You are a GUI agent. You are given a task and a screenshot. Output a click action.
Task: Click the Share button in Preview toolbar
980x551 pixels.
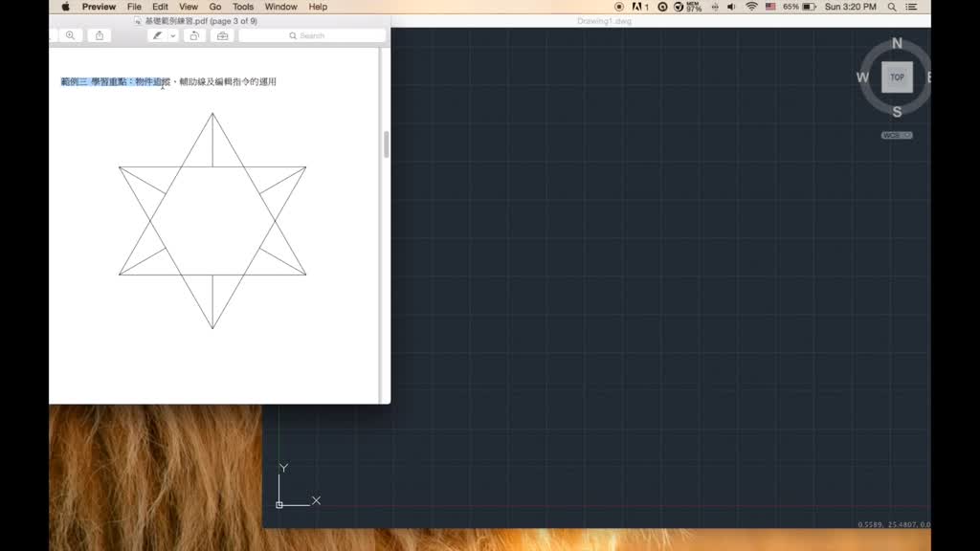point(100,35)
